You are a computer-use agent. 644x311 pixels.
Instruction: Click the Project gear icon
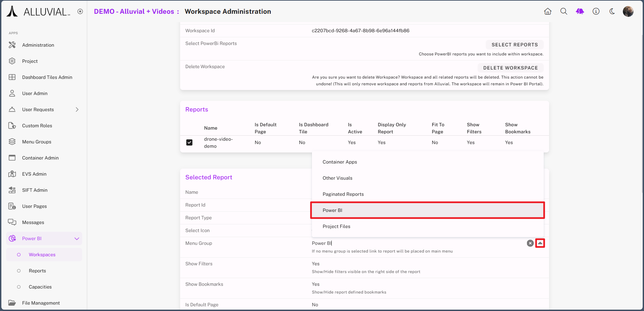click(12, 61)
